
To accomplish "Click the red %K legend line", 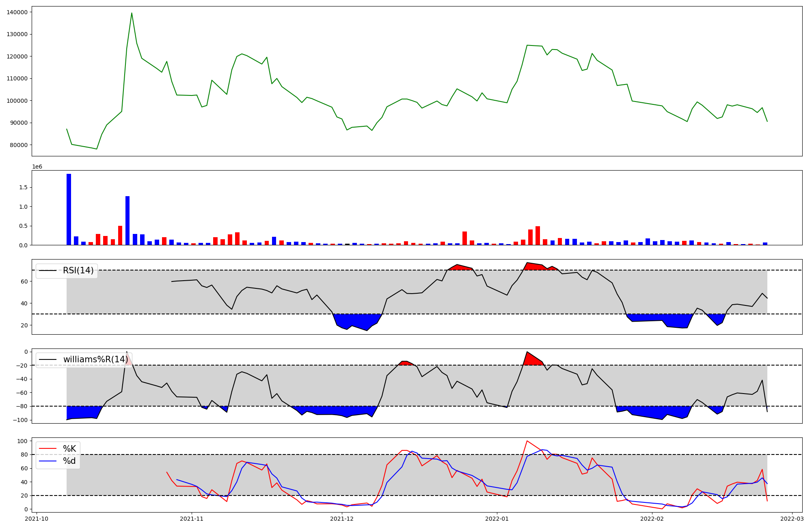I will pyautogui.click(x=48, y=449).
